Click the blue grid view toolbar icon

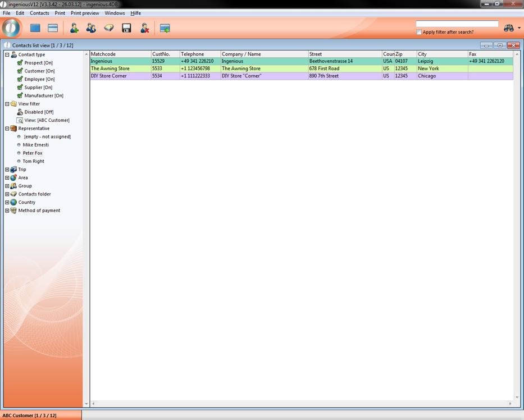tap(35, 28)
